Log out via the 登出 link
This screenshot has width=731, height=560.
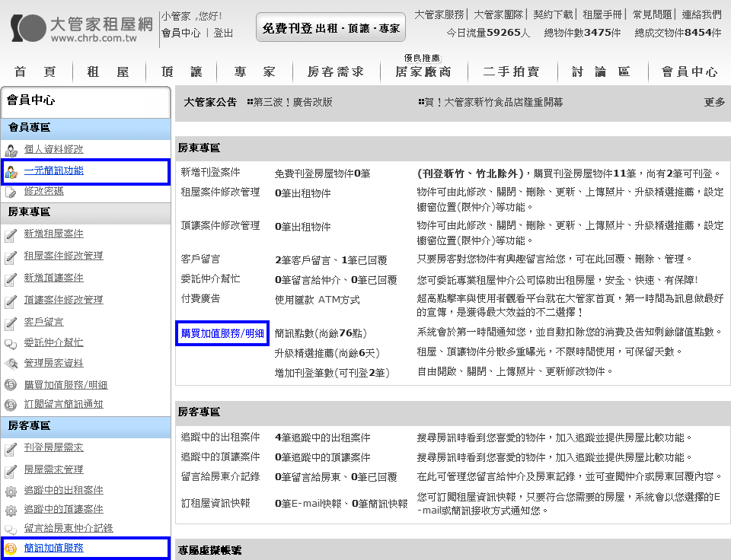[223, 33]
